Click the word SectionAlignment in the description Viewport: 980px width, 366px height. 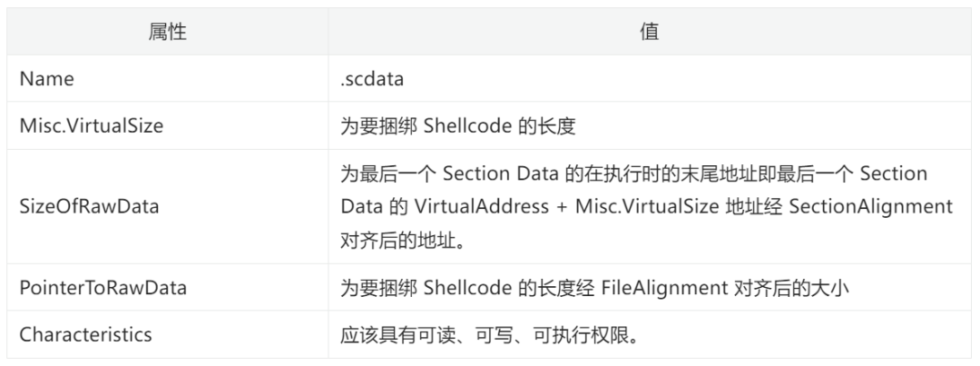[x=870, y=206]
